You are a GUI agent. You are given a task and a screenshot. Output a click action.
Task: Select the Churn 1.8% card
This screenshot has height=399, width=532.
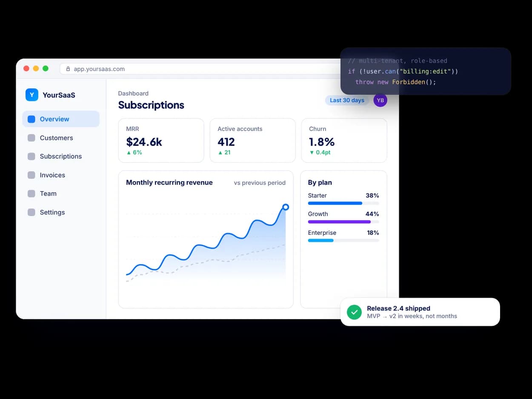tap(344, 140)
